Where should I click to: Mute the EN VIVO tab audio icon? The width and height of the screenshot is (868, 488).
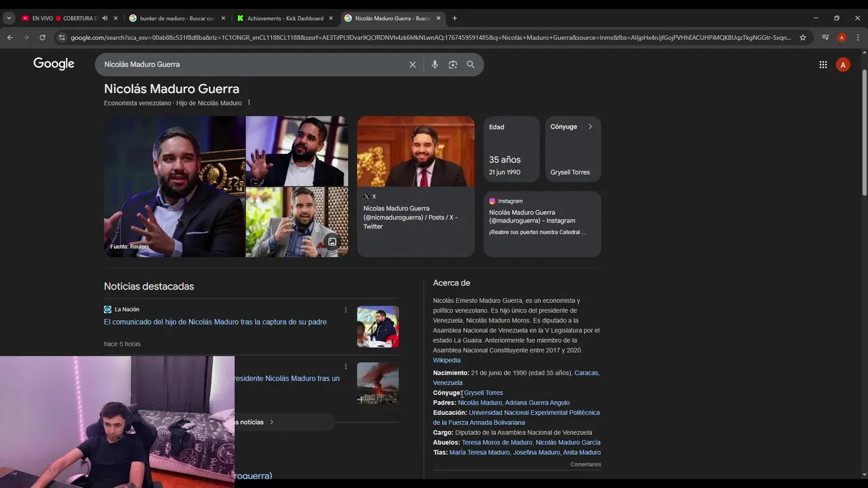pos(105,18)
